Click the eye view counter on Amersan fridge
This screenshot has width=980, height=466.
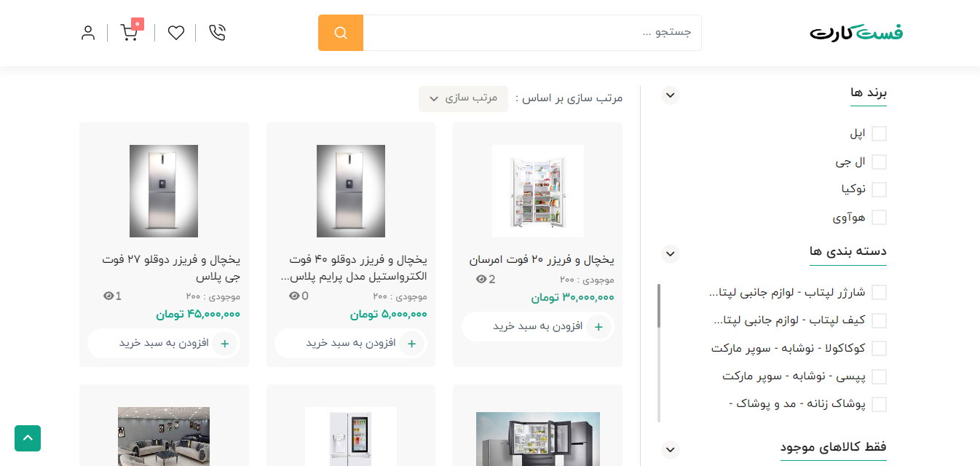481,278
